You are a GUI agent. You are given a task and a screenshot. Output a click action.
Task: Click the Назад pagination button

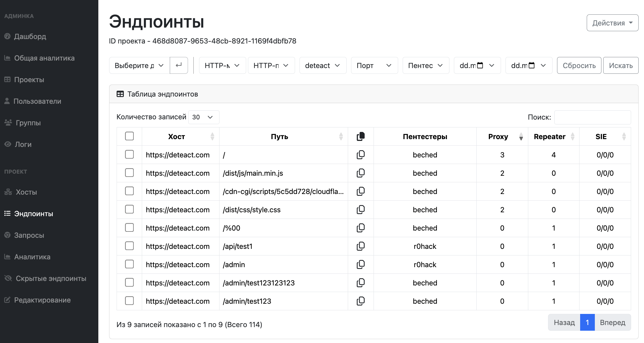[x=564, y=322]
